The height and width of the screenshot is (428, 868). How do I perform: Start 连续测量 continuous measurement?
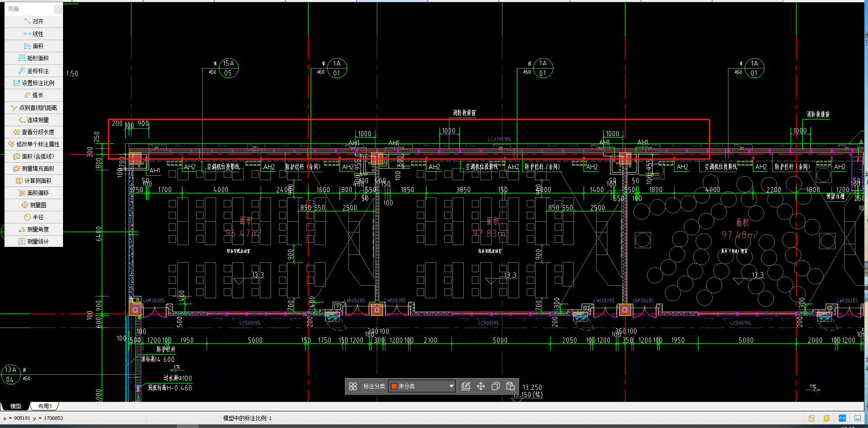34,120
